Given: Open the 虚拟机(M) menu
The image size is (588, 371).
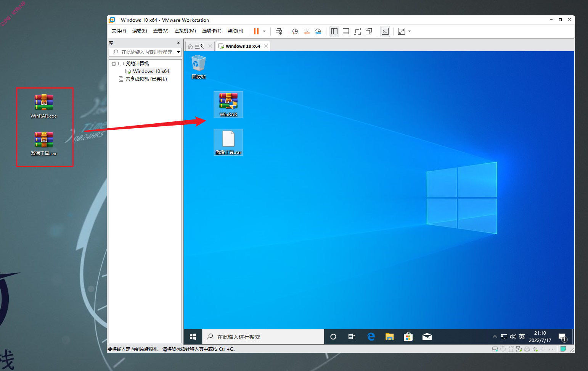Looking at the screenshot, I should pyautogui.click(x=185, y=31).
